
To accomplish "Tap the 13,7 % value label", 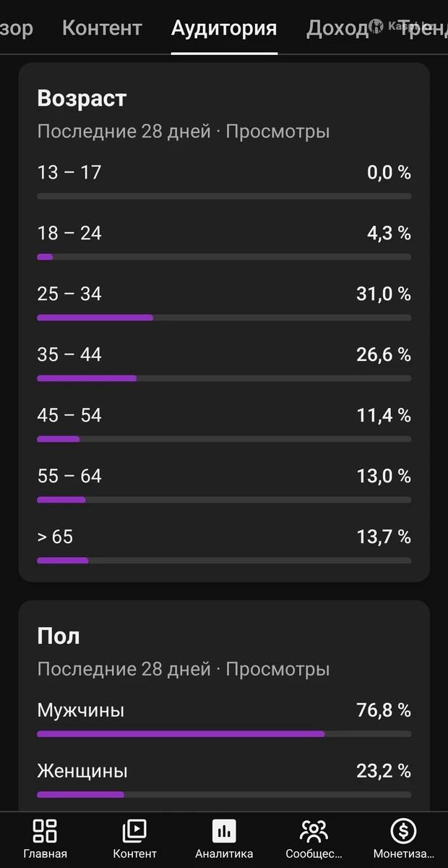I will [x=383, y=537].
